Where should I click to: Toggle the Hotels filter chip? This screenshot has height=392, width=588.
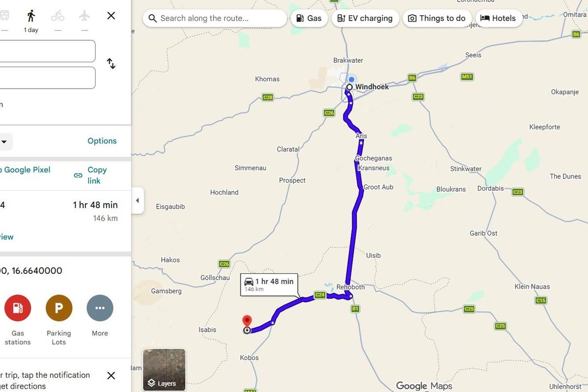tap(498, 19)
